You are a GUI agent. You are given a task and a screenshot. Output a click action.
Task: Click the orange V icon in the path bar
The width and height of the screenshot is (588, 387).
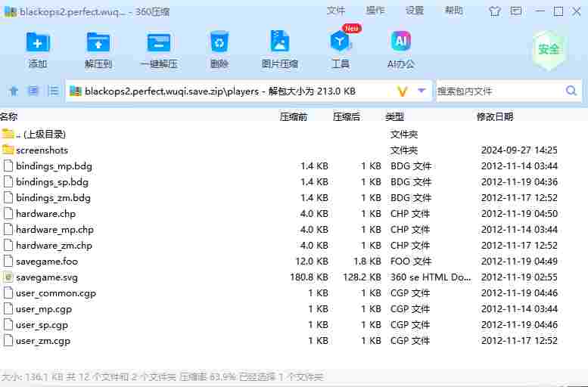click(402, 91)
